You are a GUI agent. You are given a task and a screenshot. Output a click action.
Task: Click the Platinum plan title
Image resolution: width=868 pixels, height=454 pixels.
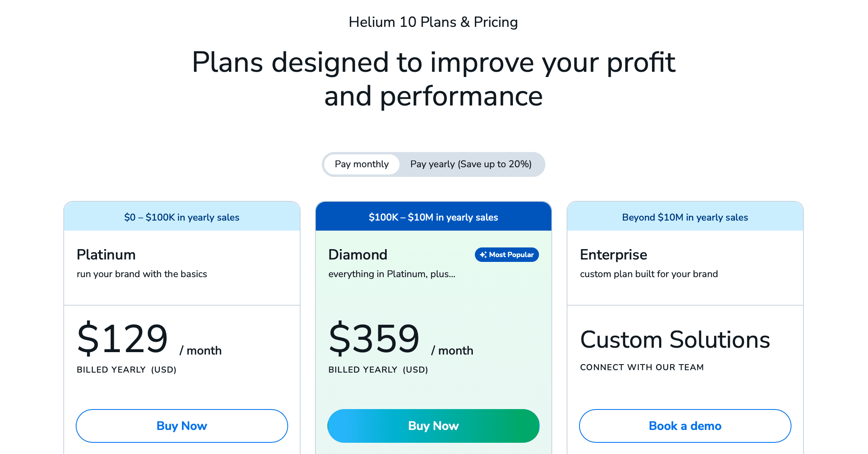[x=106, y=255]
